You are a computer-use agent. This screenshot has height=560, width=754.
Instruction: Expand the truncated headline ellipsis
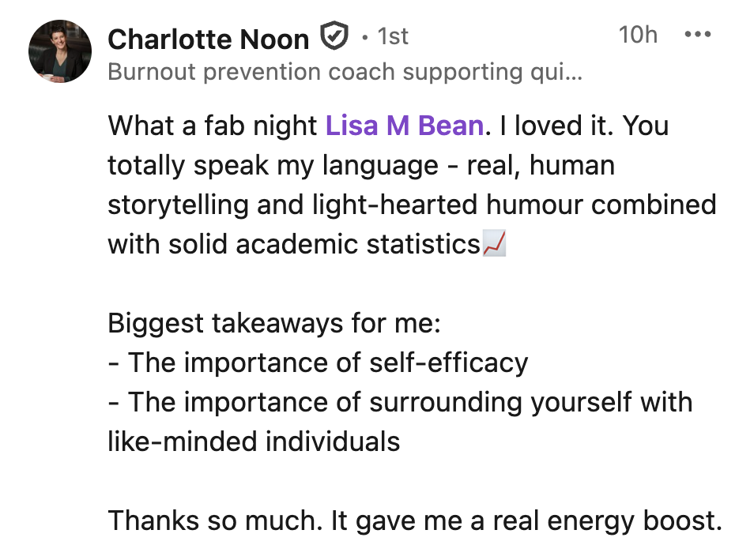tap(575, 73)
